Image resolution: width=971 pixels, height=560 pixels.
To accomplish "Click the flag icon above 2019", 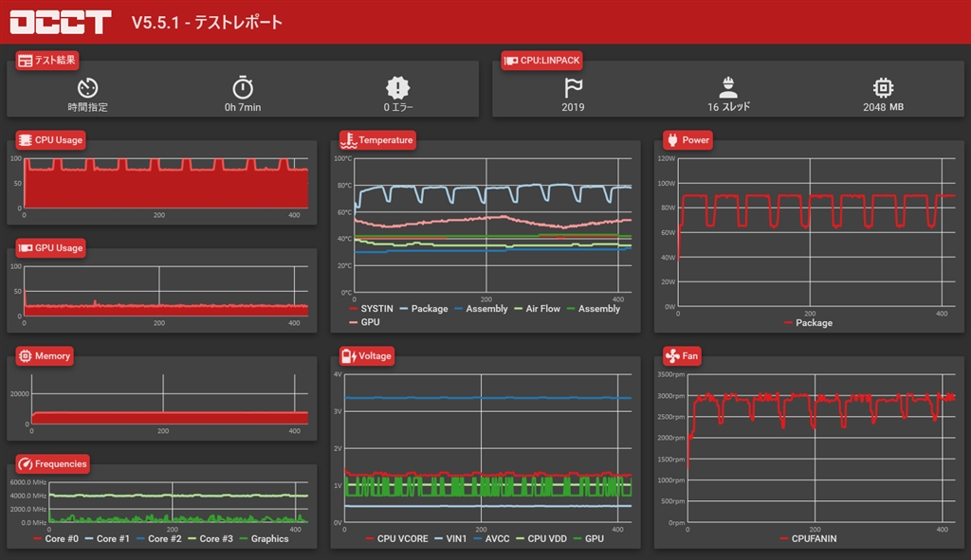I will [x=573, y=88].
